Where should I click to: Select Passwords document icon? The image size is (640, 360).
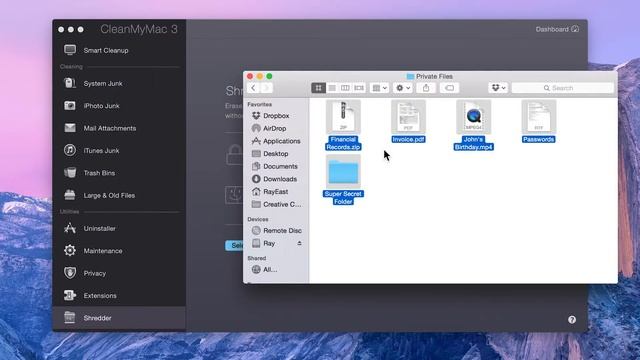pos(539,117)
